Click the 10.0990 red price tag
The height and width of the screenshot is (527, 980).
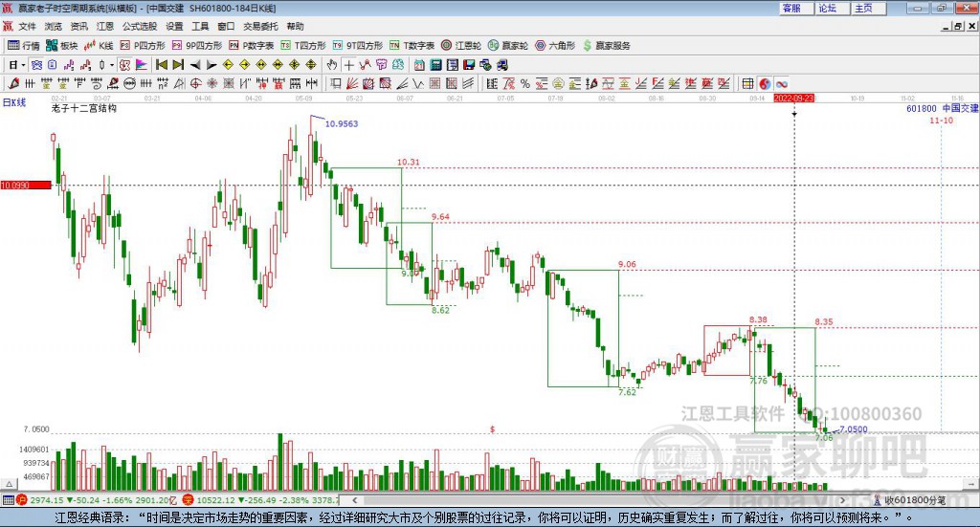tap(26, 186)
